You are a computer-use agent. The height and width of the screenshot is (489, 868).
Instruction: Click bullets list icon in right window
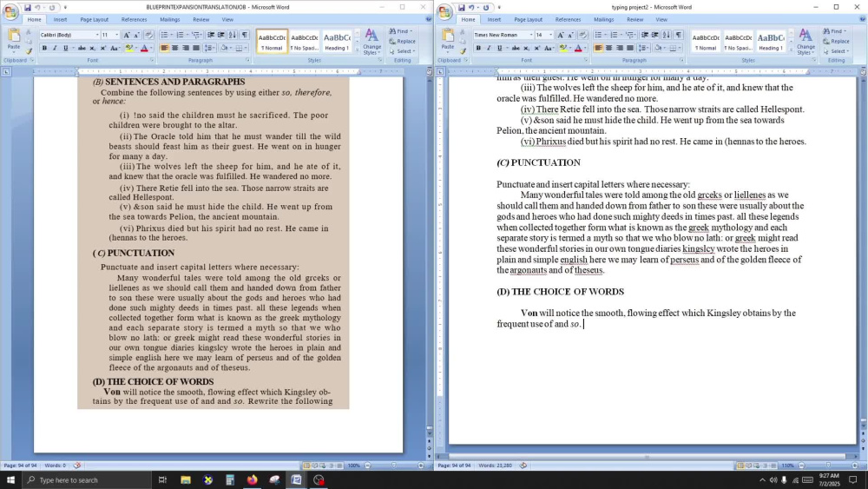pyautogui.click(x=600, y=35)
